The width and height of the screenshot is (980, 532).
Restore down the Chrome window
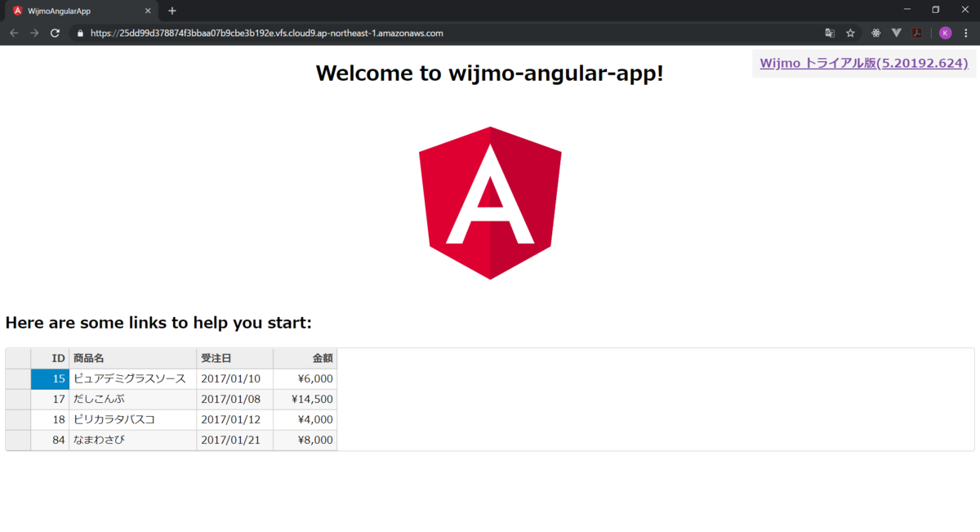[936, 9]
